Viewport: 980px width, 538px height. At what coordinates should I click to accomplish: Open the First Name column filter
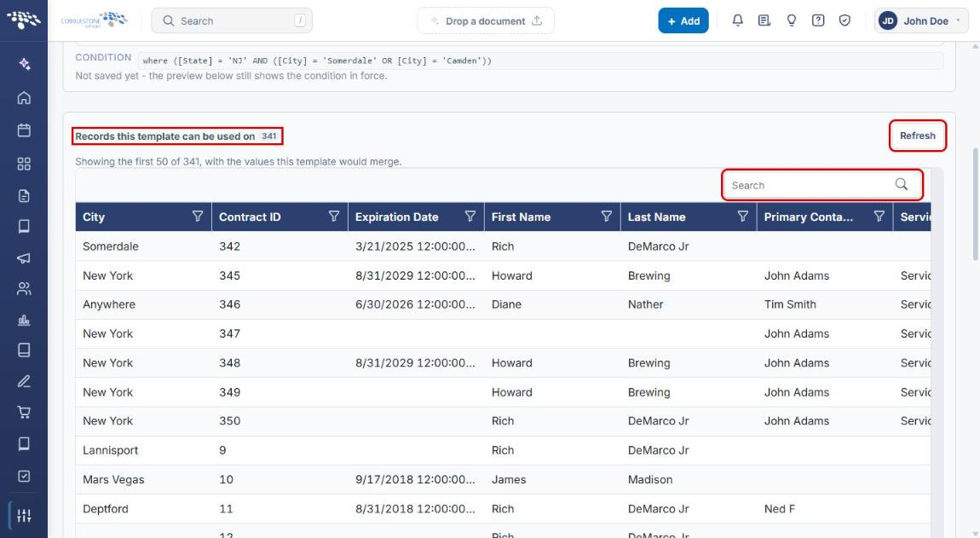(x=606, y=217)
